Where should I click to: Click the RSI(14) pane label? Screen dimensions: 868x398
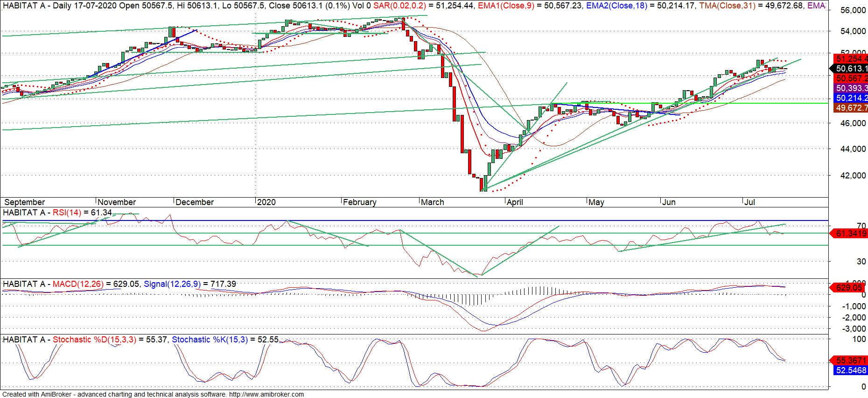click(67, 213)
